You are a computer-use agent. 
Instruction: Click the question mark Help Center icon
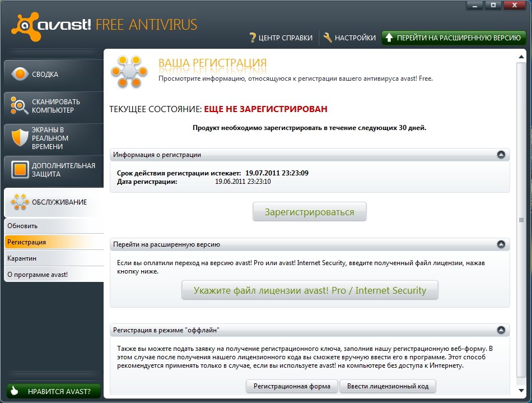(253, 38)
